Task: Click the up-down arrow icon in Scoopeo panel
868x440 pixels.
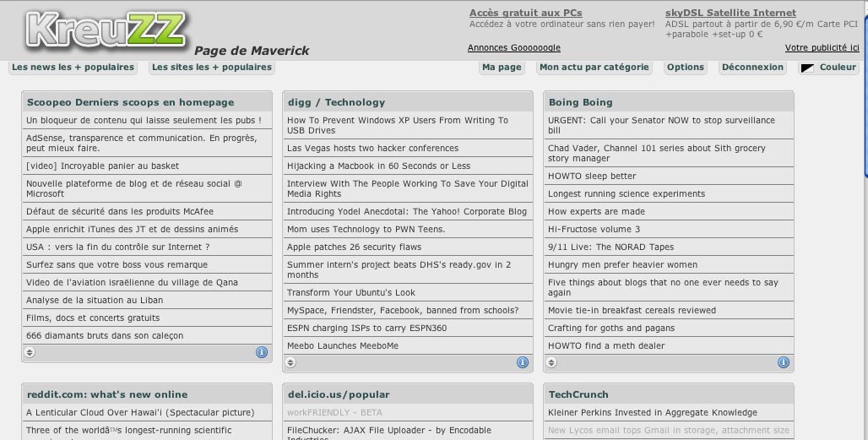Action: [x=30, y=352]
